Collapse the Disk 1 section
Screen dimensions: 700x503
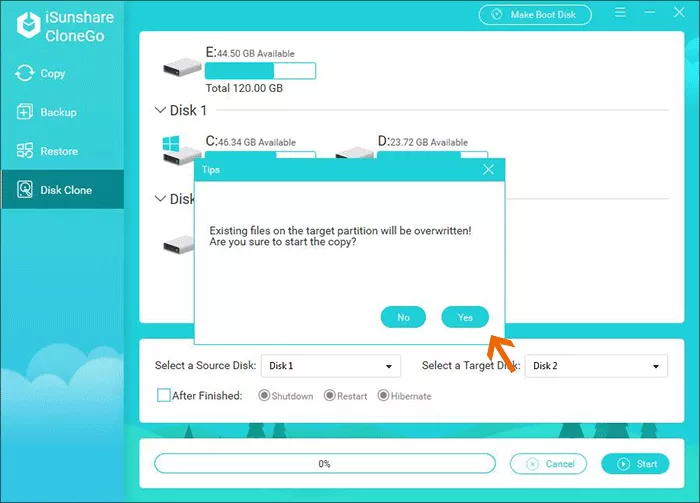tap(160, 110)
